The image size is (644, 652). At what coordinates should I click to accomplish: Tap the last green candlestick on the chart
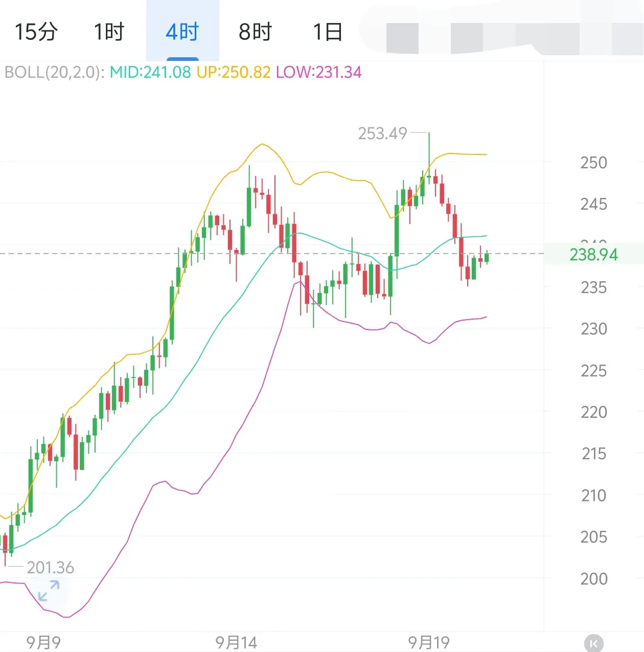pyautogui.click(x=487, y=257)
